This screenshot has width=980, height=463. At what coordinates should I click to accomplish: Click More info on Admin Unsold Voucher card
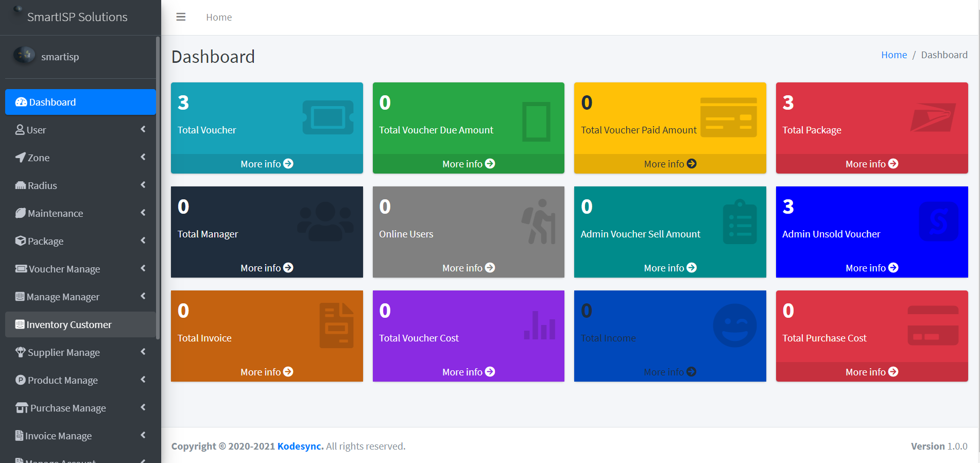click(872, 268)
